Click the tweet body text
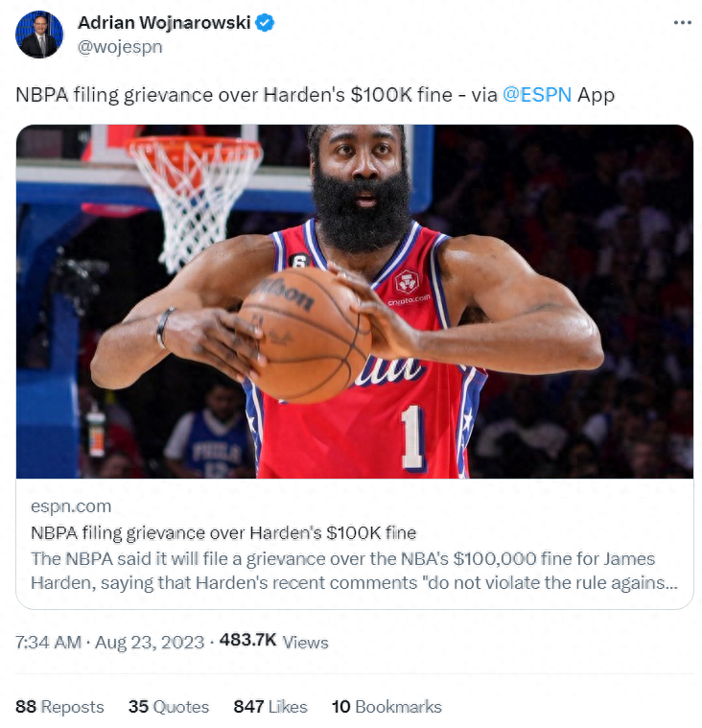The height and width of the screenshot is (728, 702). click(315, 95)
